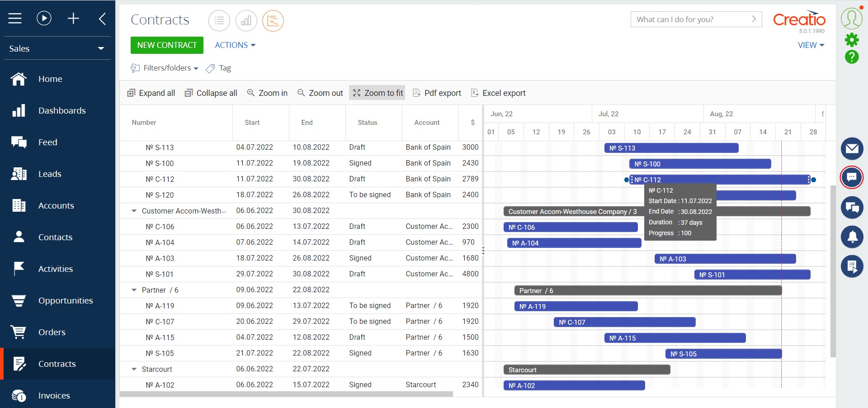Image resolution: width=868 pixels, height=408 pixels.
Task: Open the Sales workplace dropdown
Action: click(x=57, y=48)
